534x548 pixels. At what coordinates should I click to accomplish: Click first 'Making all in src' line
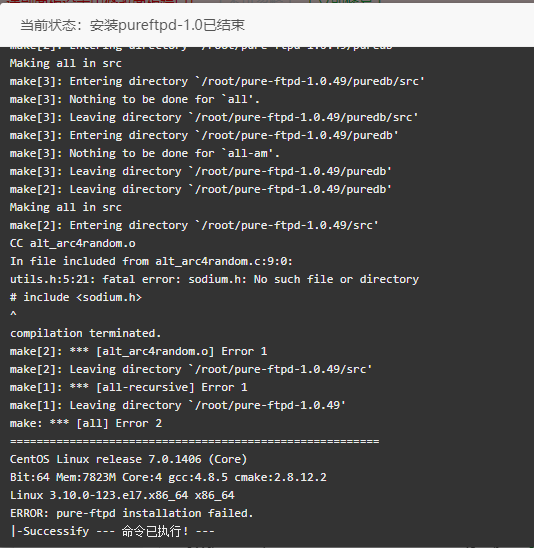pos(66,63)
